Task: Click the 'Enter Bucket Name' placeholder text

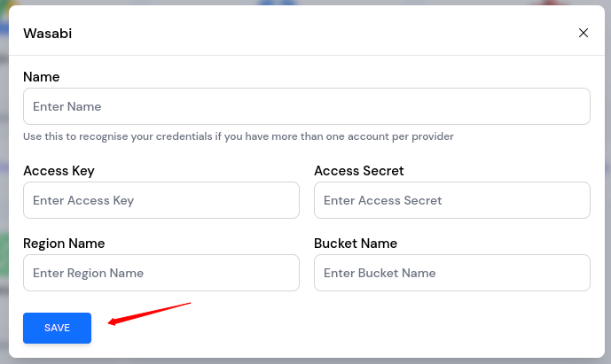Action: [x=380, y=273]
